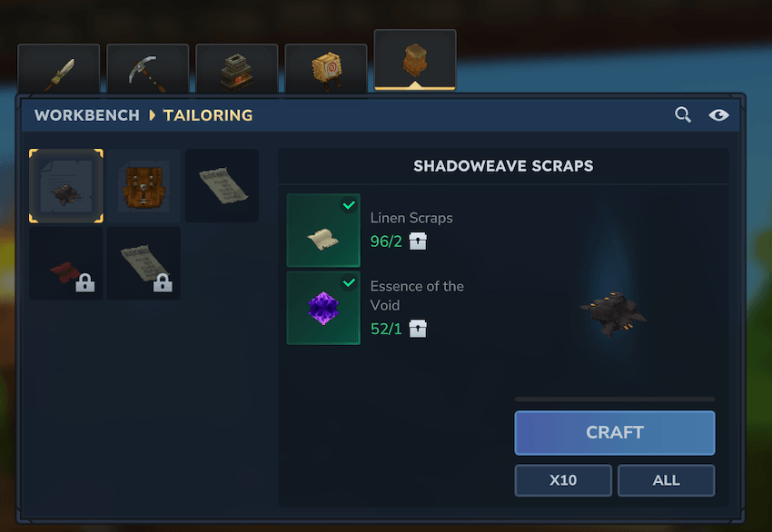Click the WORKBENCH breadcrumb label

click(x=87, y=115)
